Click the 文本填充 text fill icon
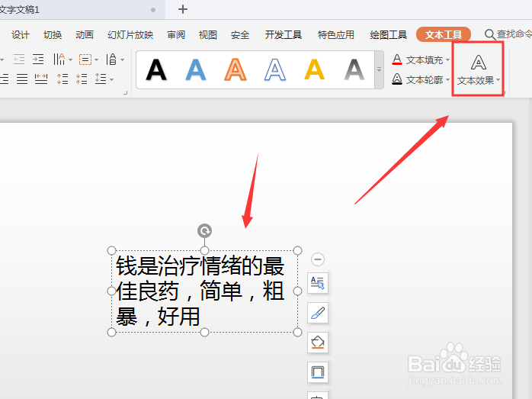This screenshot has height=399, width=532. (x=397, y=60)
